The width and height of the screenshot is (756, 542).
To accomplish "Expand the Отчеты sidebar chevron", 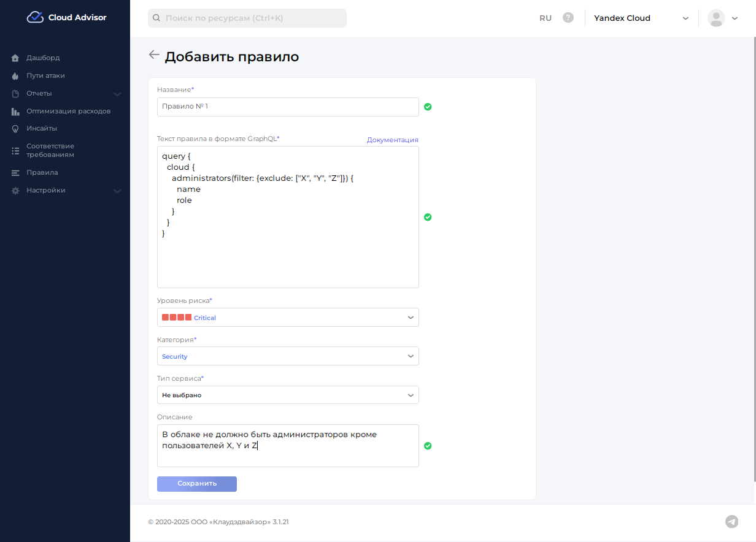I will 117,94.
